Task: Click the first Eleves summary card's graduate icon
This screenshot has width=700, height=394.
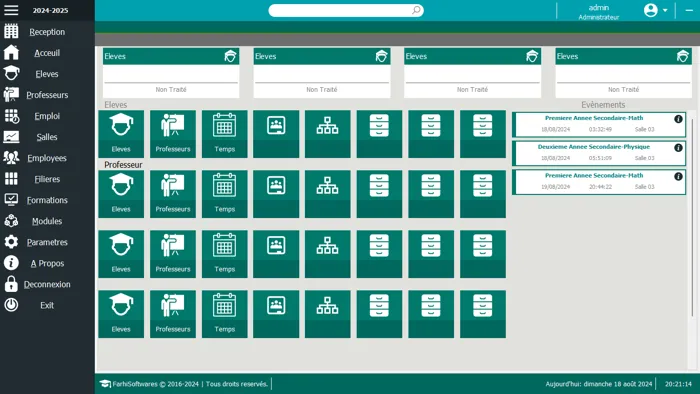Action: [230, 56]
